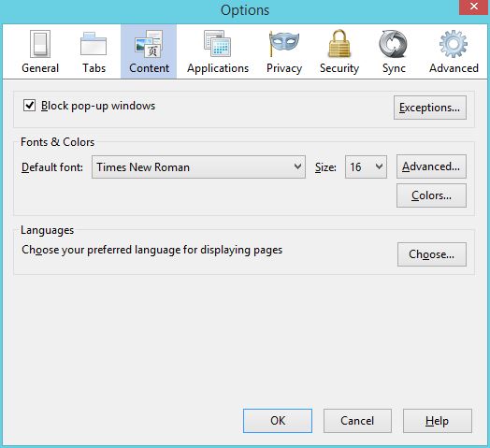Click the Times New Roman dropdown arrow

[297, 166]
